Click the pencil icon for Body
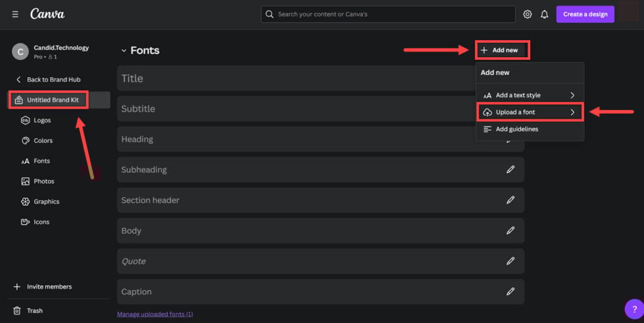Screen dimensions: 644x323 click(511, 231)
